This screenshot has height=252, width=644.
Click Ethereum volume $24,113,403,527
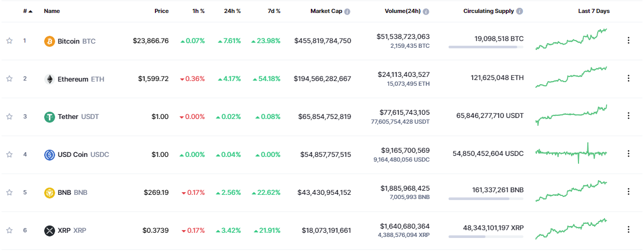coord(403,74)
